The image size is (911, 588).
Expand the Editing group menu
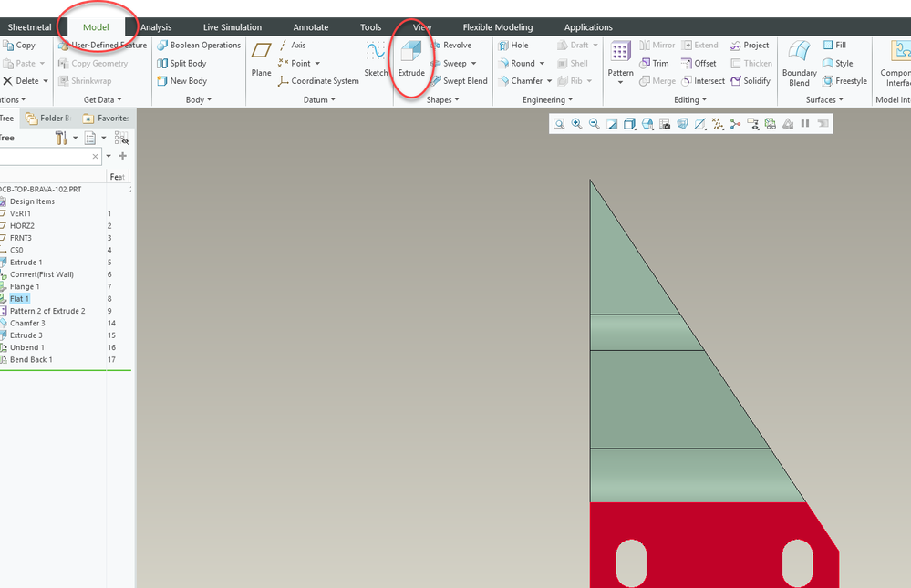click(x=690, y=100)
